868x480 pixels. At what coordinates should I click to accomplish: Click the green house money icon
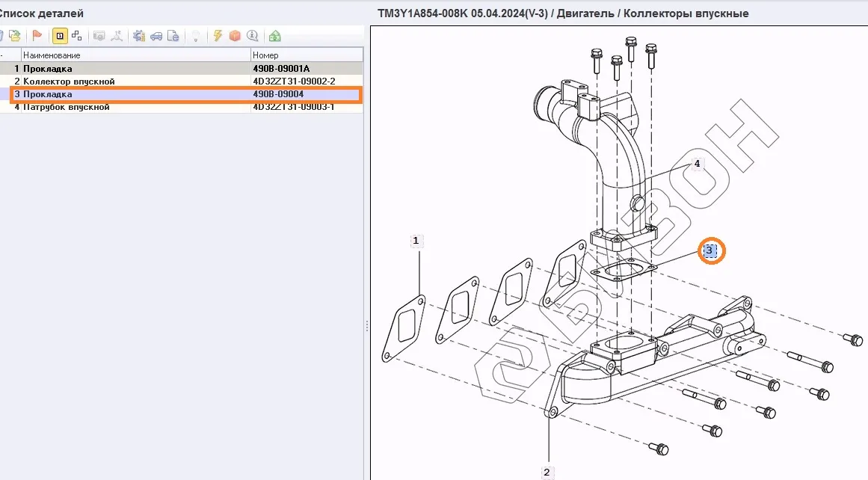pyautogui.click(x=274, y=36)
